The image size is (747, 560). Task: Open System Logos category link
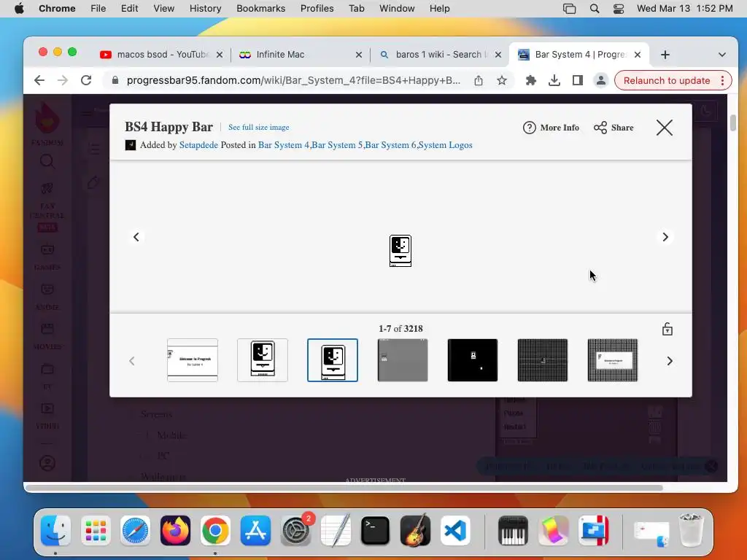pos(446,145)
